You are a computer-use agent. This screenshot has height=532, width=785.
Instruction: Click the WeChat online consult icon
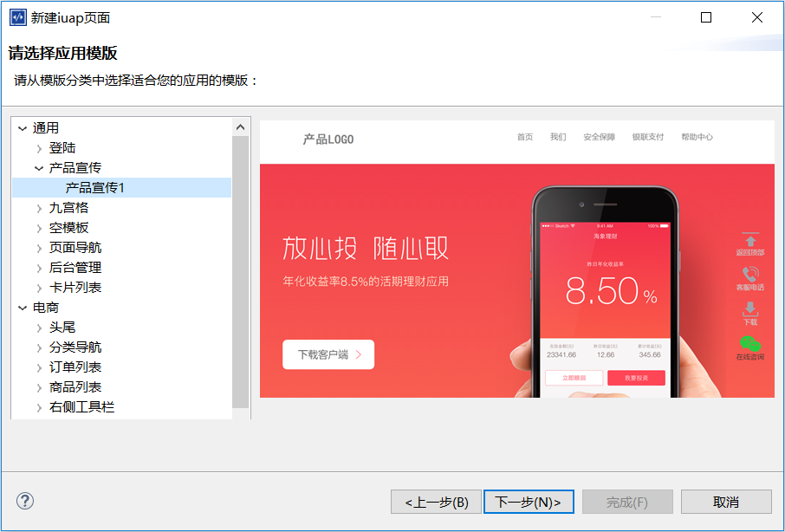coord(749,344)
